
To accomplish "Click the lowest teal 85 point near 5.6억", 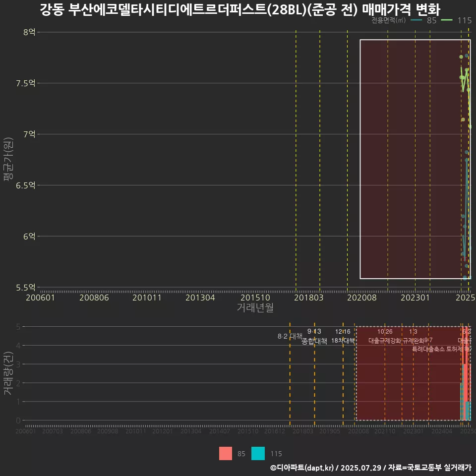I will [465, 278].
